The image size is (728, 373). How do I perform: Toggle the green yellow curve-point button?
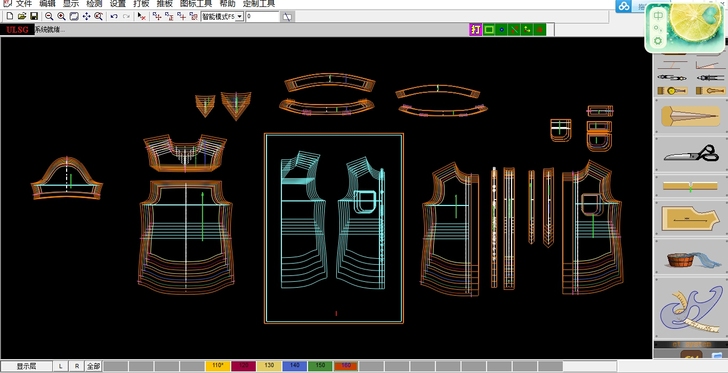527,30
